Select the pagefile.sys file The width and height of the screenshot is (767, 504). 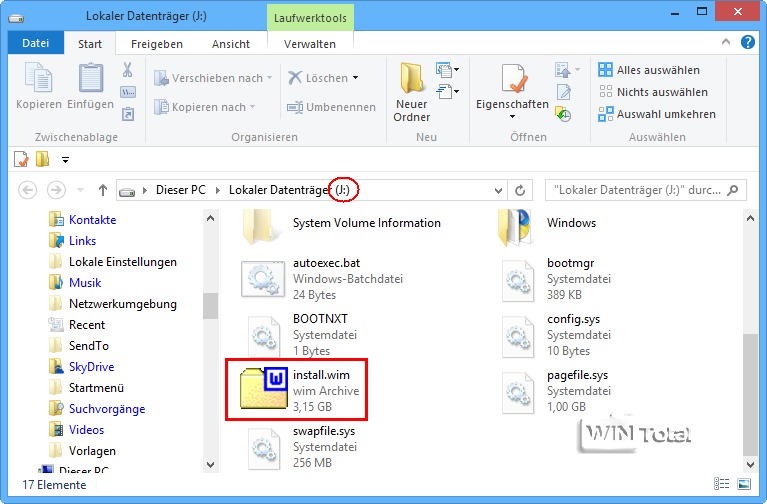557,391
